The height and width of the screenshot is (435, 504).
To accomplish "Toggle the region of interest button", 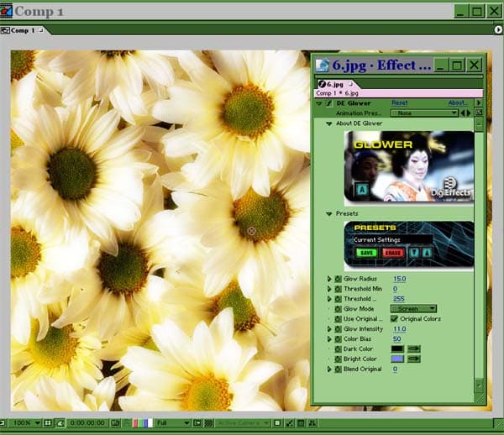I will pyautogui.click(x=197, y=422).
